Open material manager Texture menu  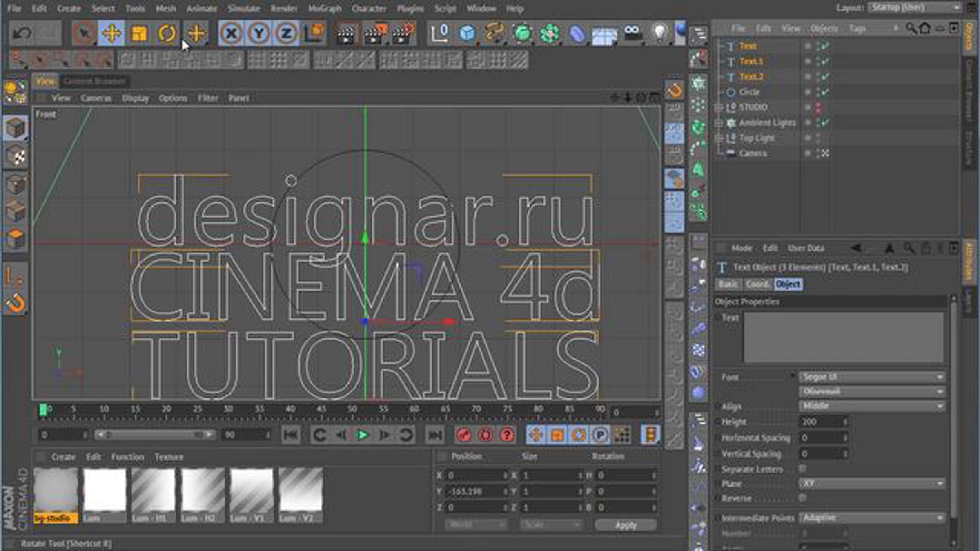coord(169,457)
